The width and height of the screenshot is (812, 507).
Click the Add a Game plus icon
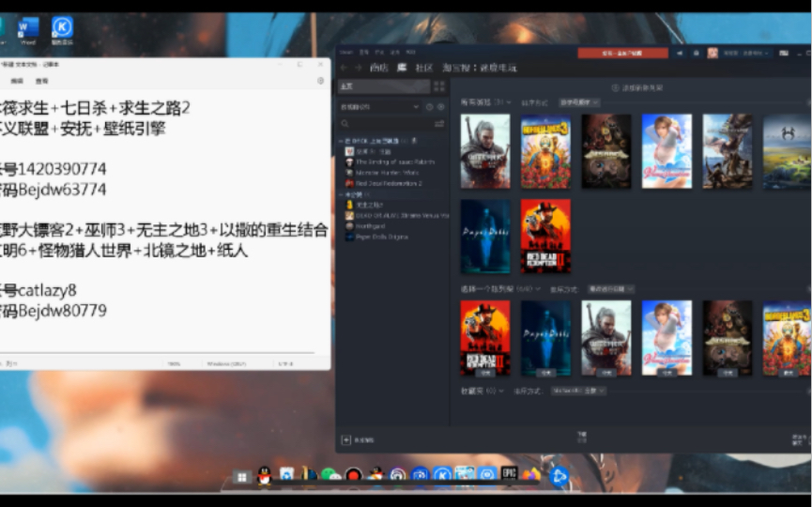346,440
